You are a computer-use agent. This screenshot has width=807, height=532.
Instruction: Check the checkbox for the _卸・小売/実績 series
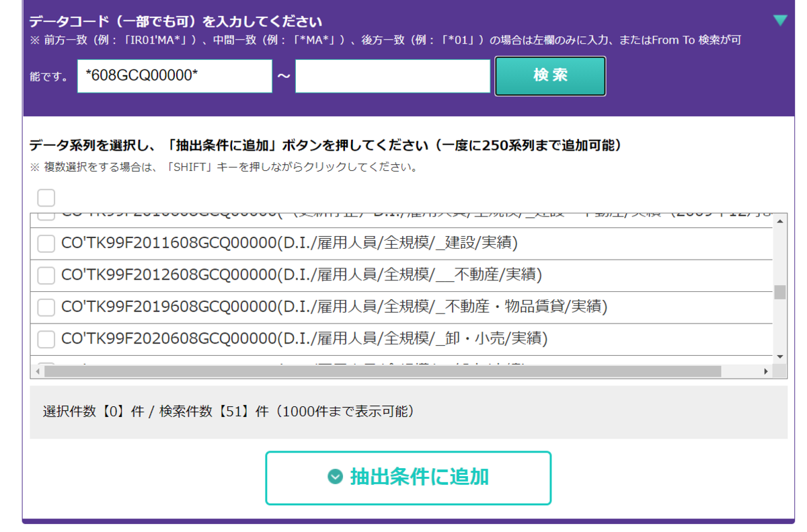[x=45, y=339]
